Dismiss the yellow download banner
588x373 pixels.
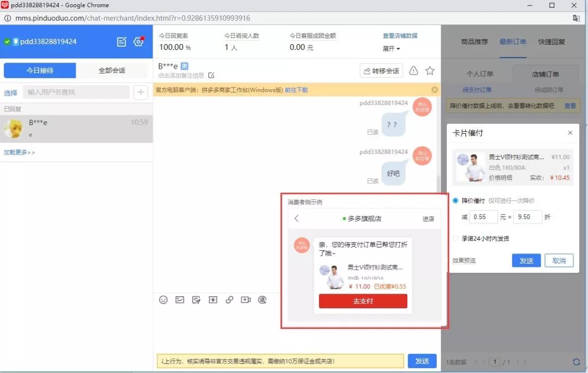(434, 90)
